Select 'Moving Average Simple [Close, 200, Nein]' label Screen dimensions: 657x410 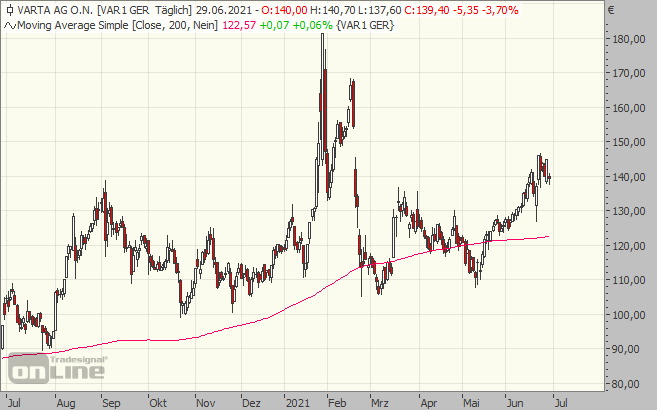tap(118, 26)
